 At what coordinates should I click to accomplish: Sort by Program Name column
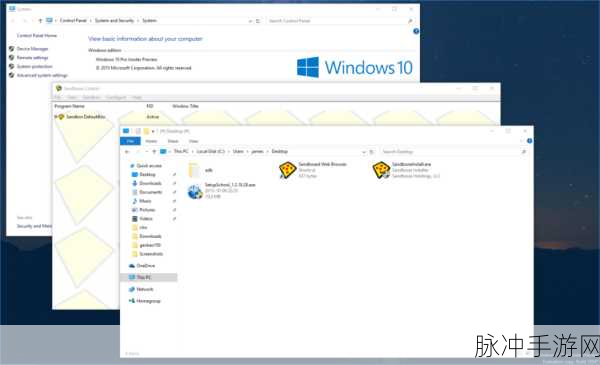point(69,106)
